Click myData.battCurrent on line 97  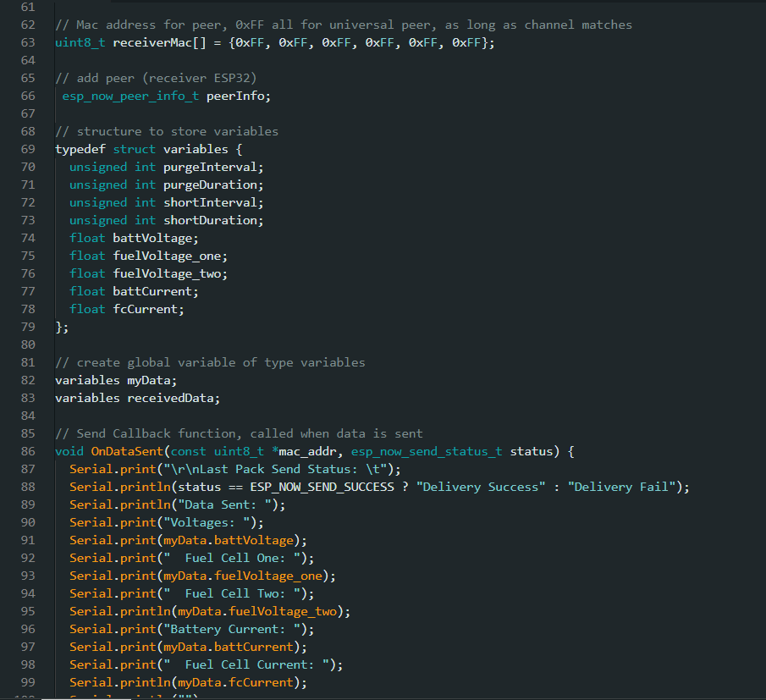[x=229, y=647]
